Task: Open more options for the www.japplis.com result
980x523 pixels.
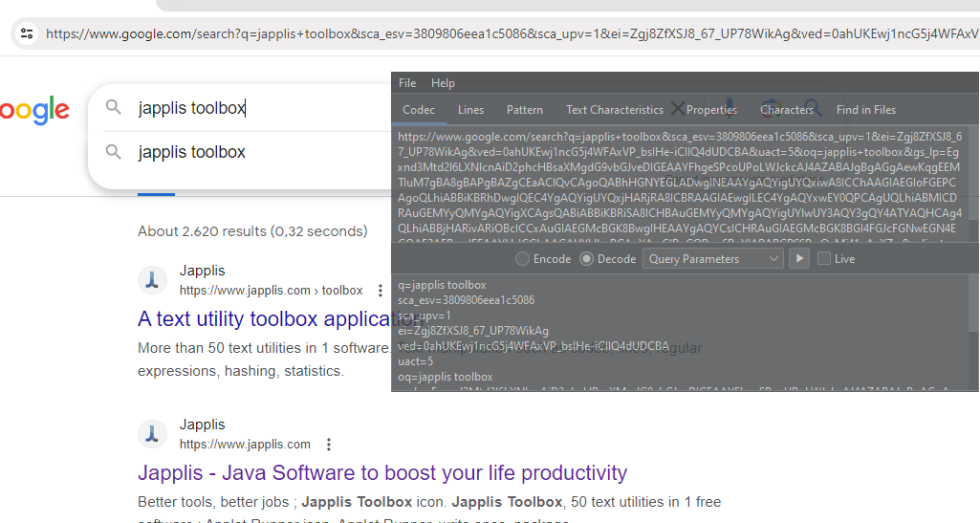Action: (x=329, y=445)
